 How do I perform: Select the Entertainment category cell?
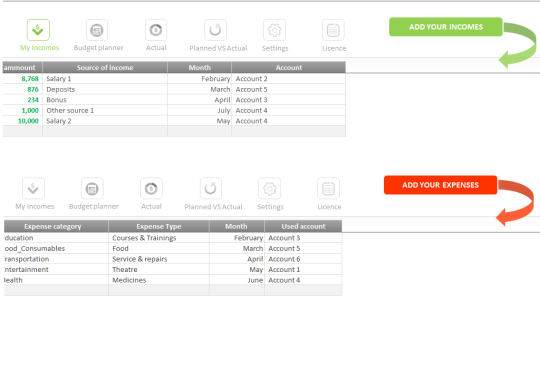pos(56,269)
